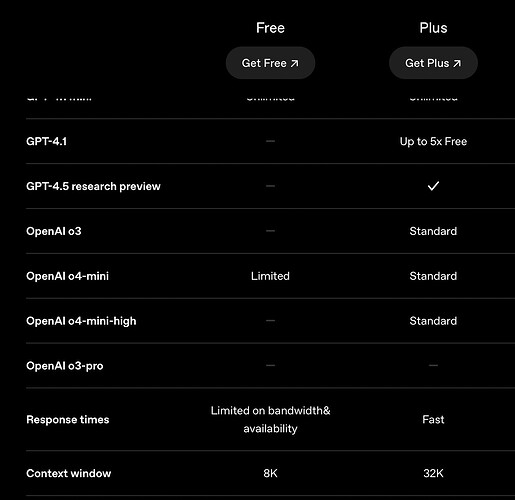Click the 32K context window value
515x500 pixels.
pos(433,473)
